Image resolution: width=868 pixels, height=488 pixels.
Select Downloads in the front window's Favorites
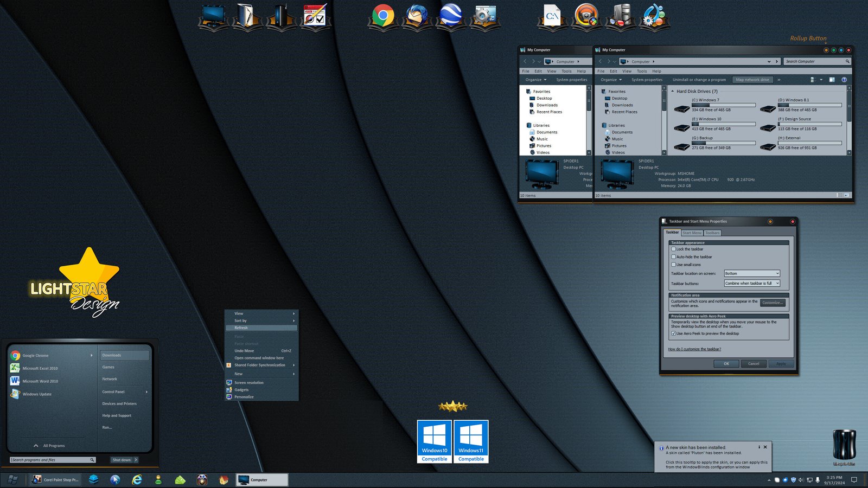click(622, 105)
